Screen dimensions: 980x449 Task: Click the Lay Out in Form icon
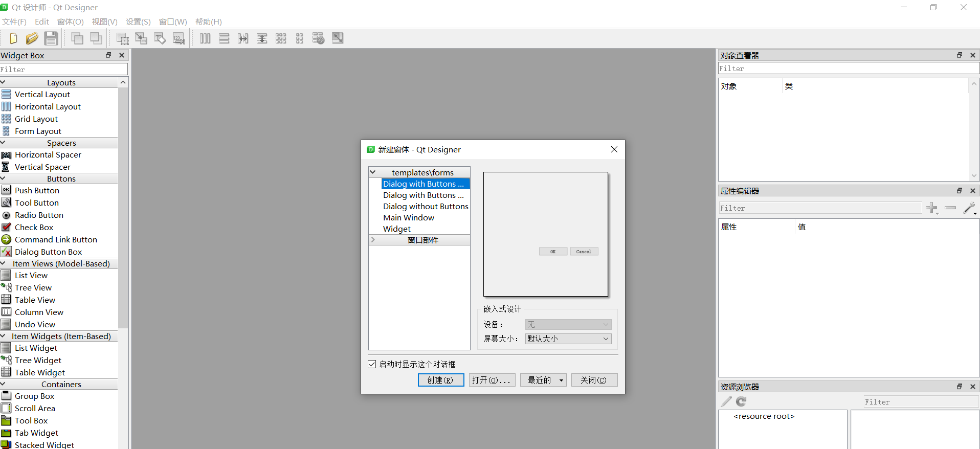[300, 38]
